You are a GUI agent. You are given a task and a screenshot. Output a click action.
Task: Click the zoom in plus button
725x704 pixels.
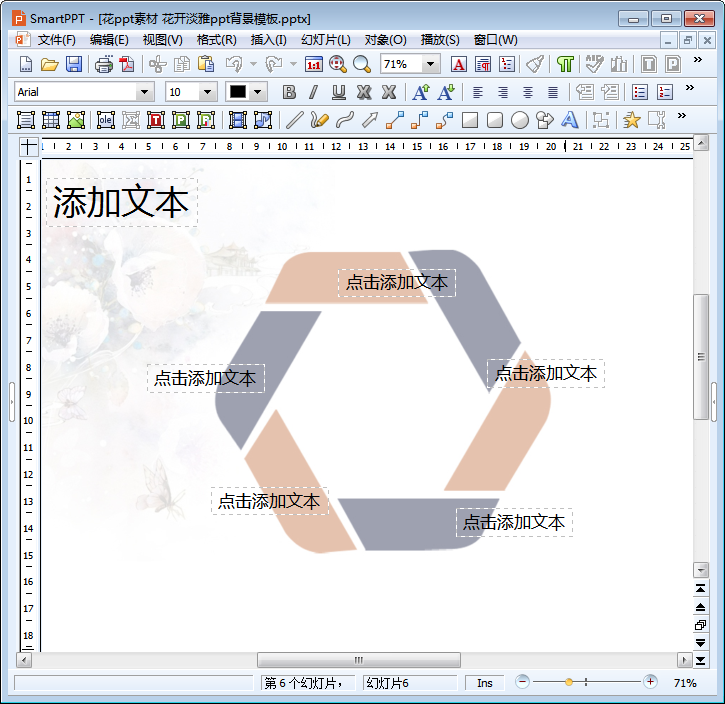(650, 681)
